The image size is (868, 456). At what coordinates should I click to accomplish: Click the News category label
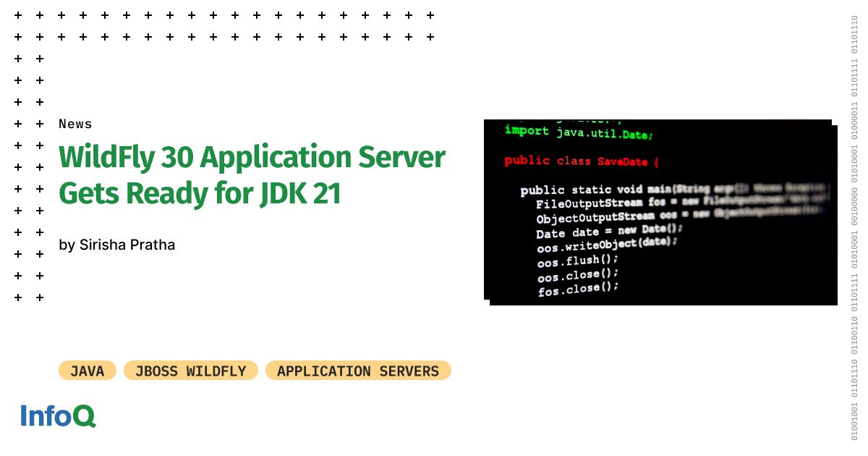point(75,124)
